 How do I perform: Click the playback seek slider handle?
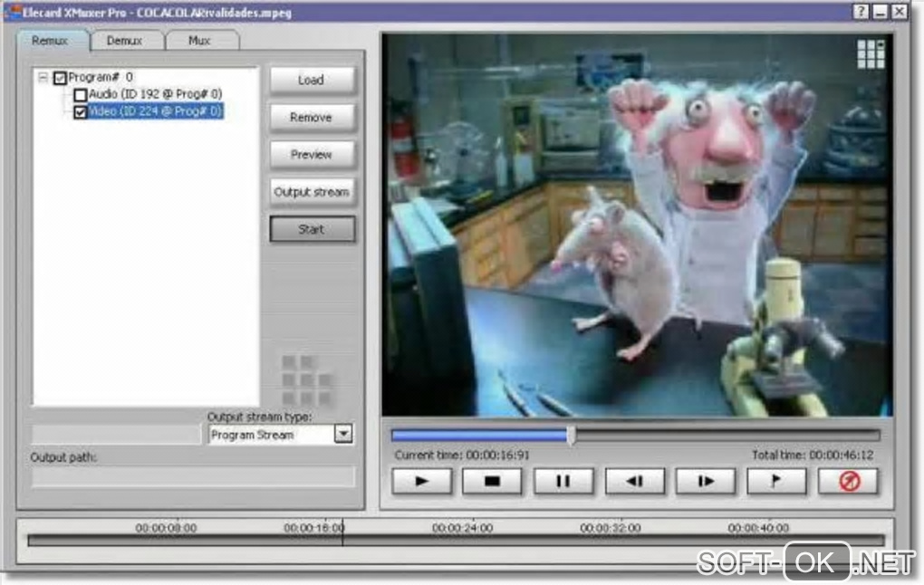[x=571, y=436]
